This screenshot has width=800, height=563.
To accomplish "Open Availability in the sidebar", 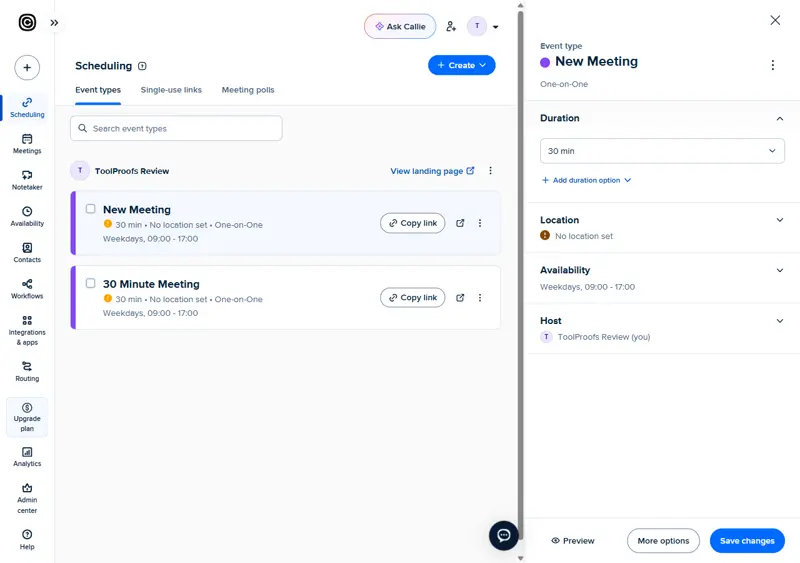I will pyautogui.click(x=27, y=216).
